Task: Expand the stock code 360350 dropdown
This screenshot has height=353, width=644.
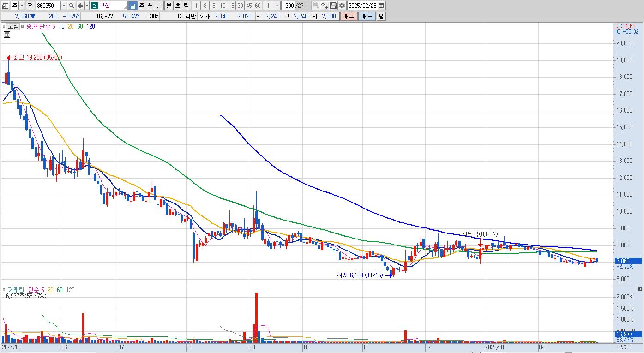Action: 64,6
